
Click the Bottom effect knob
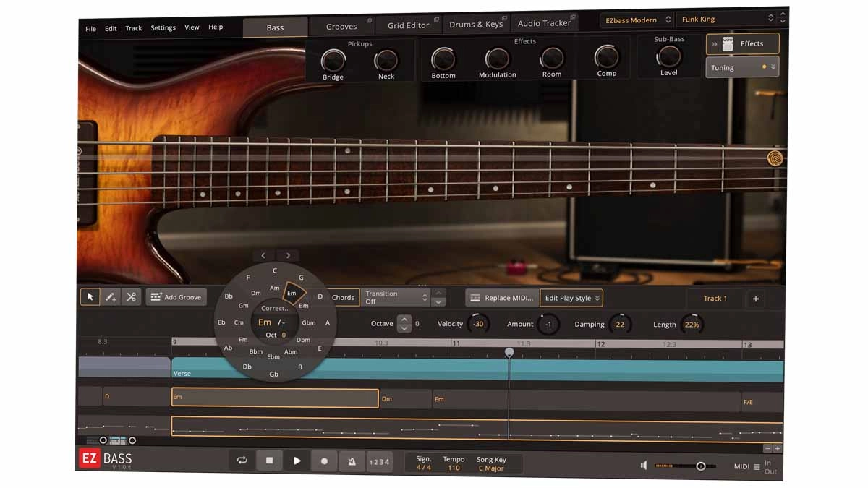click(443, 59)
